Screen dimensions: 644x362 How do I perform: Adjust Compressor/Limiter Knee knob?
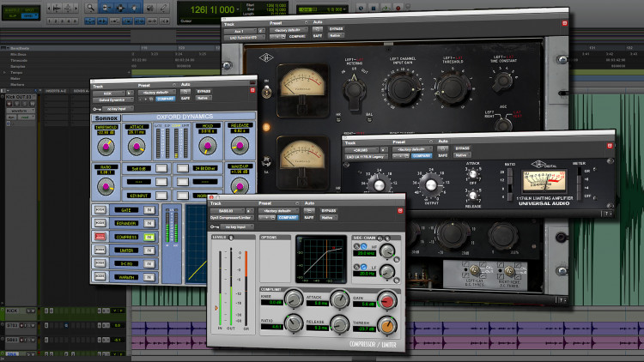click(x=294, y=299)
